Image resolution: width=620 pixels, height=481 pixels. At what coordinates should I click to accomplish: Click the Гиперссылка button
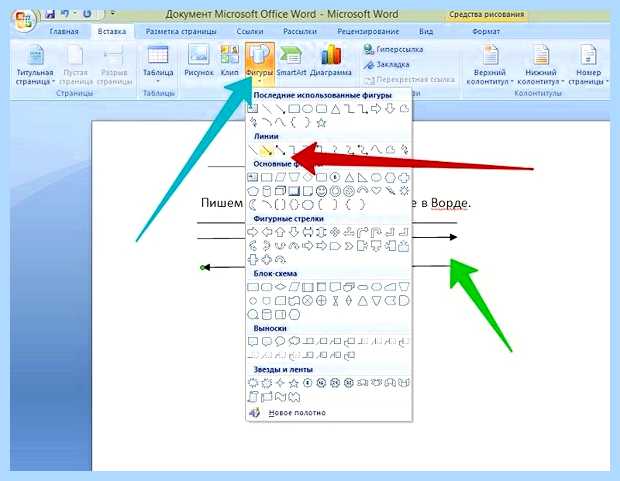pos(394,49)
